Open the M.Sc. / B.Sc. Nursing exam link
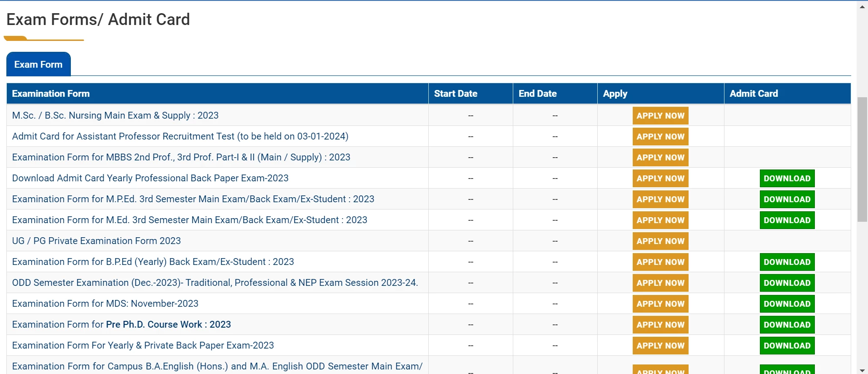Screen dimensions: 868x374 [115, 115]
